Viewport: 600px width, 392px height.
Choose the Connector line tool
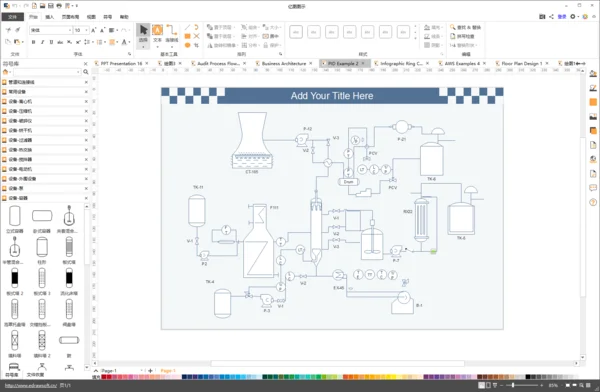[172, 33]
